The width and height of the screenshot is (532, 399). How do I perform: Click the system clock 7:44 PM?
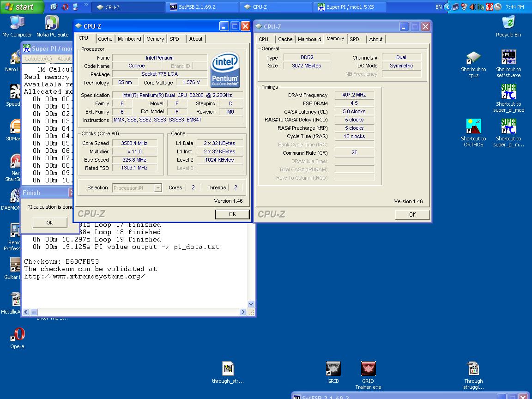pyautogui.click(x=515, y=7)
